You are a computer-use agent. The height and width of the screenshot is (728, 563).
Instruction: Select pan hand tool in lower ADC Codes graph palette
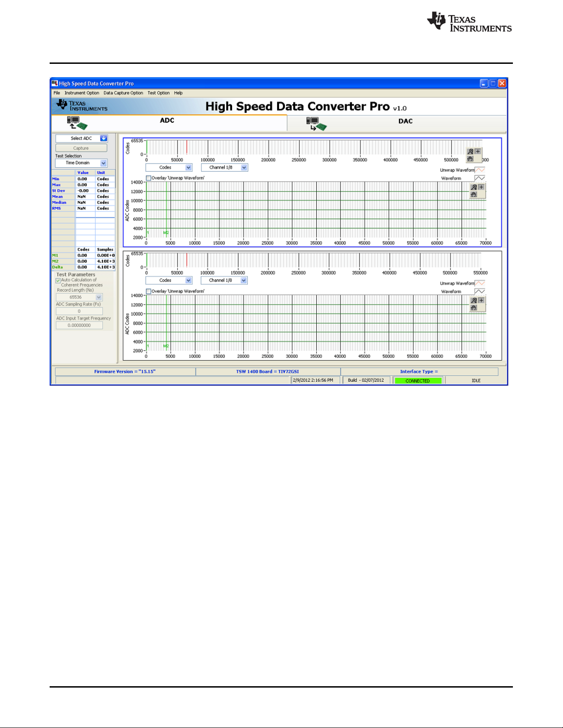coord(474,308)
